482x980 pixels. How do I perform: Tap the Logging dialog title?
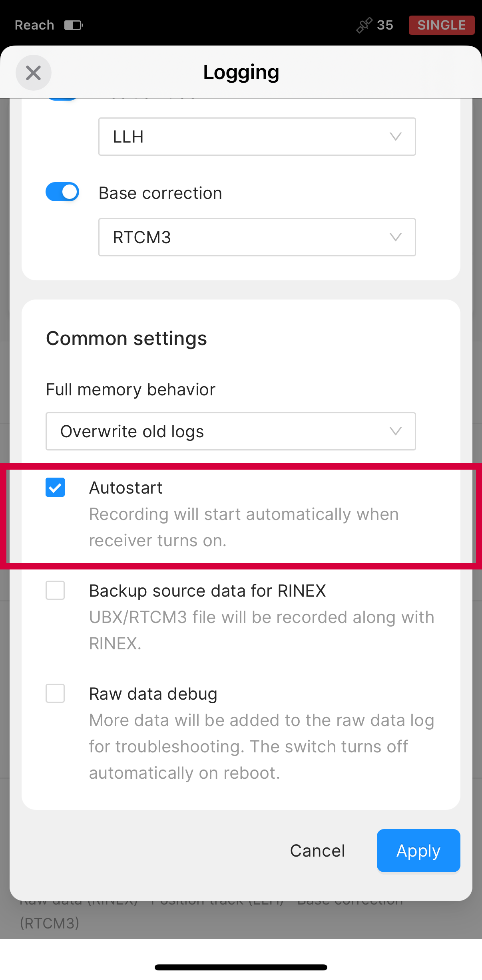[241, 72]
